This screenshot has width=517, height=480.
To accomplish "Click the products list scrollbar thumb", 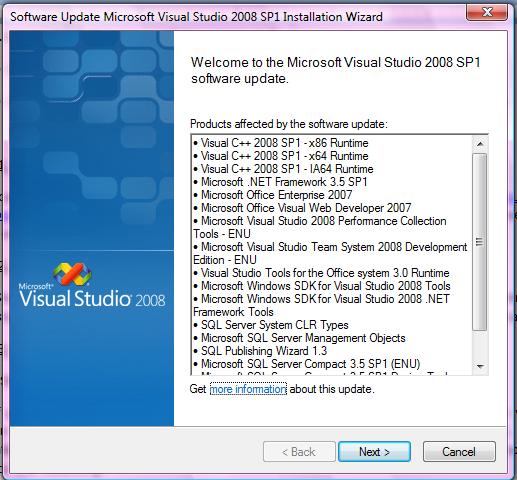I will (x=480, y=242).
